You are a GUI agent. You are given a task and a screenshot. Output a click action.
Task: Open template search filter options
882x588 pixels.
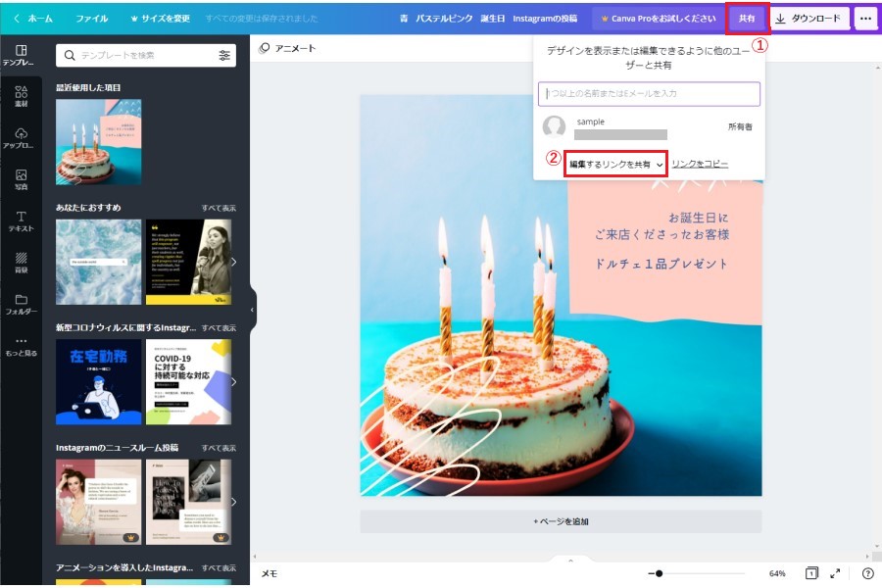click(x=224, y=56)
